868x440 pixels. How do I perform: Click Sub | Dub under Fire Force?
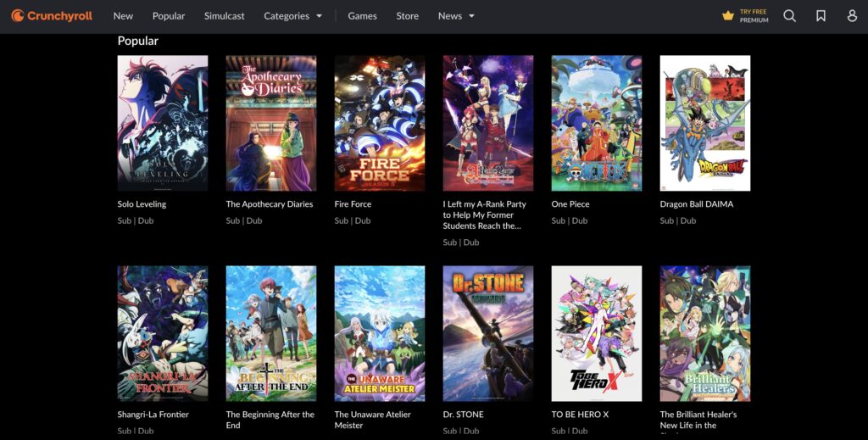pos(353,220)
